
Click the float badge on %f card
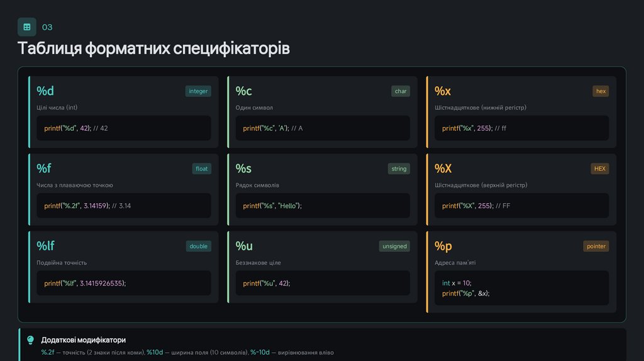(x=201, y=169)
